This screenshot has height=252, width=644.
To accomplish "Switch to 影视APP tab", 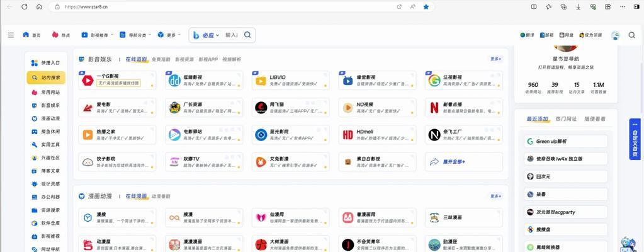I will click(208, 59).
